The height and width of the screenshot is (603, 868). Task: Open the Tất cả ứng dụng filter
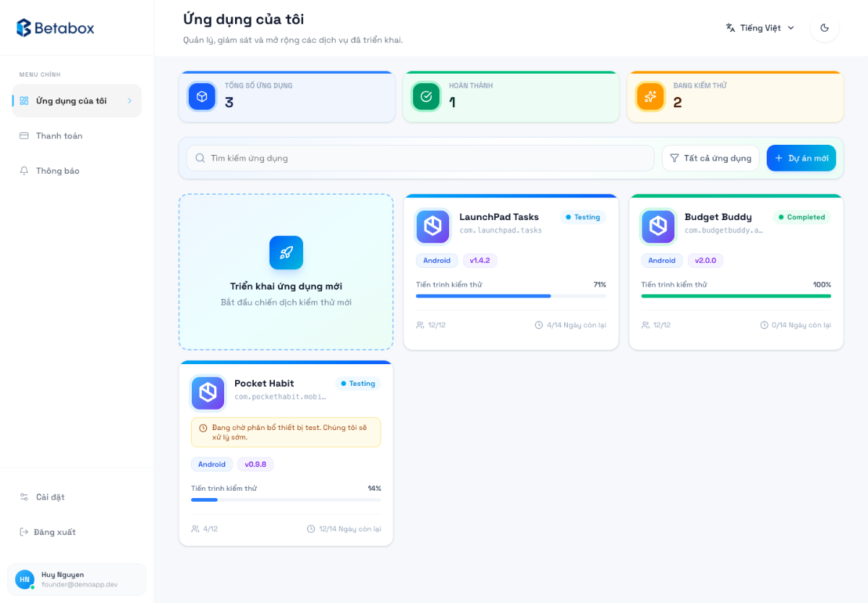(710, 158)
